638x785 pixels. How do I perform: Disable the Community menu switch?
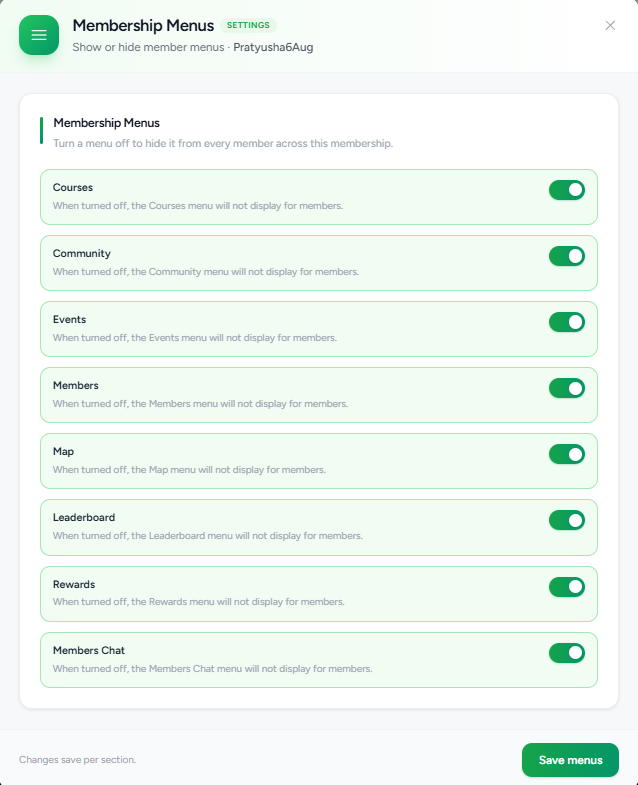[x=567, y=256]
